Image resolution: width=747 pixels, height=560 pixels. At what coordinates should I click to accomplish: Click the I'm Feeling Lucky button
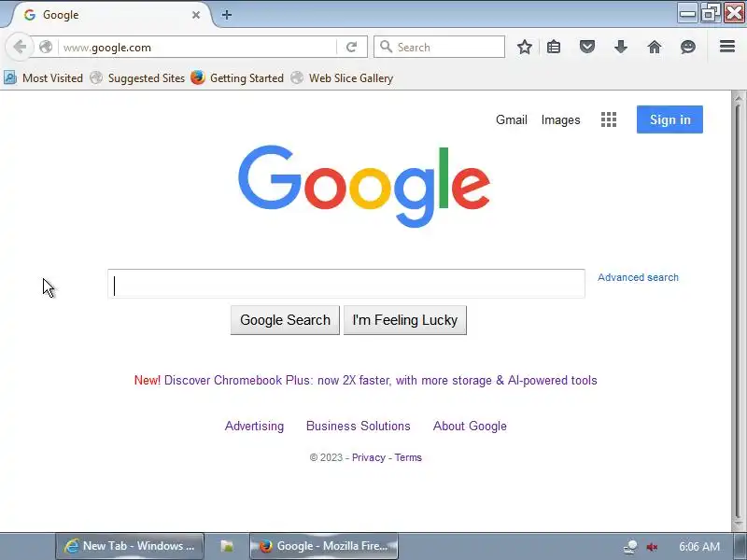405,320
